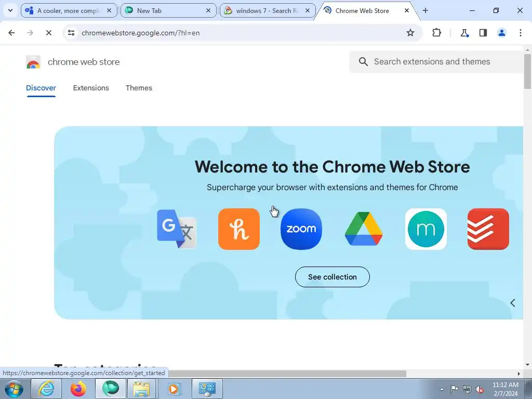The height and width of the screenshot is (399, 532).
Task: Open the teal 'm' Momentum extension icon
Action: (x=426, y=229)
